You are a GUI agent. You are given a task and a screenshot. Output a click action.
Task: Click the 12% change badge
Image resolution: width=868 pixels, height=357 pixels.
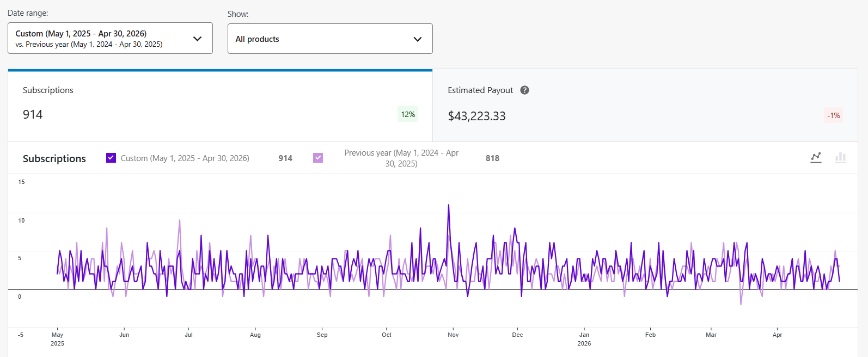[408, 114]
